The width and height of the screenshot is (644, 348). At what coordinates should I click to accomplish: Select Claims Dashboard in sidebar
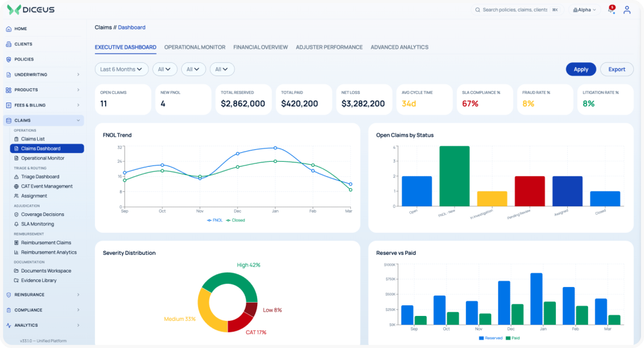(47, 149)
